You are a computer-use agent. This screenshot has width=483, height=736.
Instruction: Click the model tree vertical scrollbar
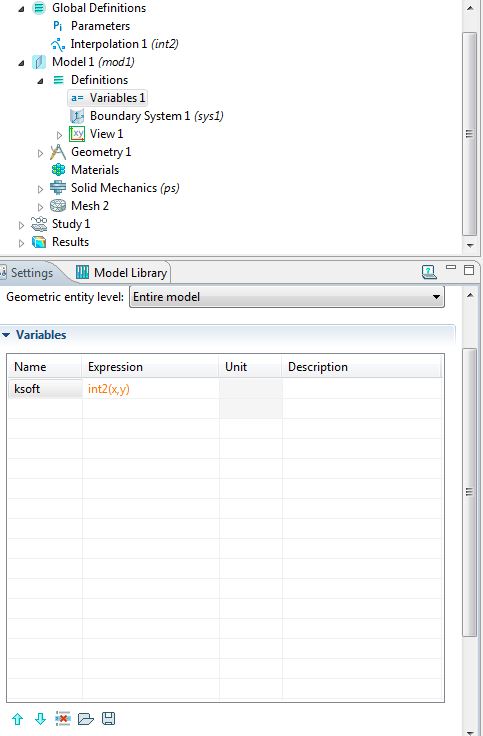click(469, 134)
